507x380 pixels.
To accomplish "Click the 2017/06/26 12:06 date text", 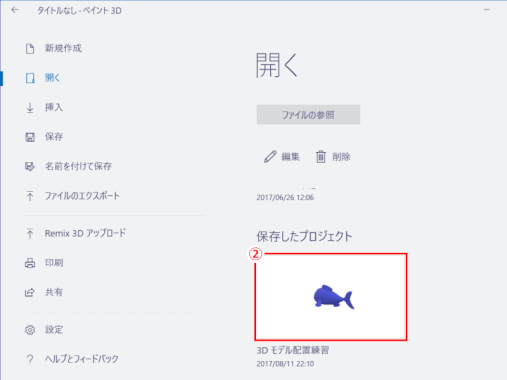I will (285, 198).
